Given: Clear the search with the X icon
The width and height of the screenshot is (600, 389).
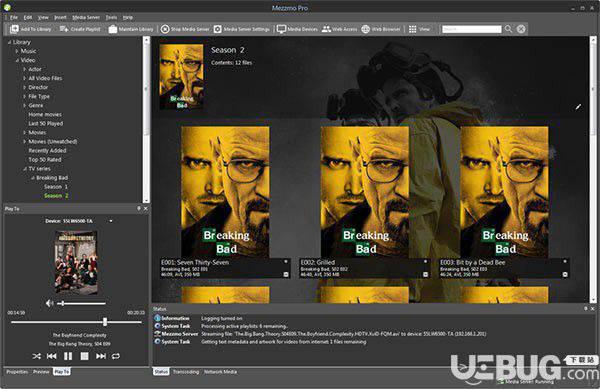Looking at the screenshot, I should click(521, 29).
